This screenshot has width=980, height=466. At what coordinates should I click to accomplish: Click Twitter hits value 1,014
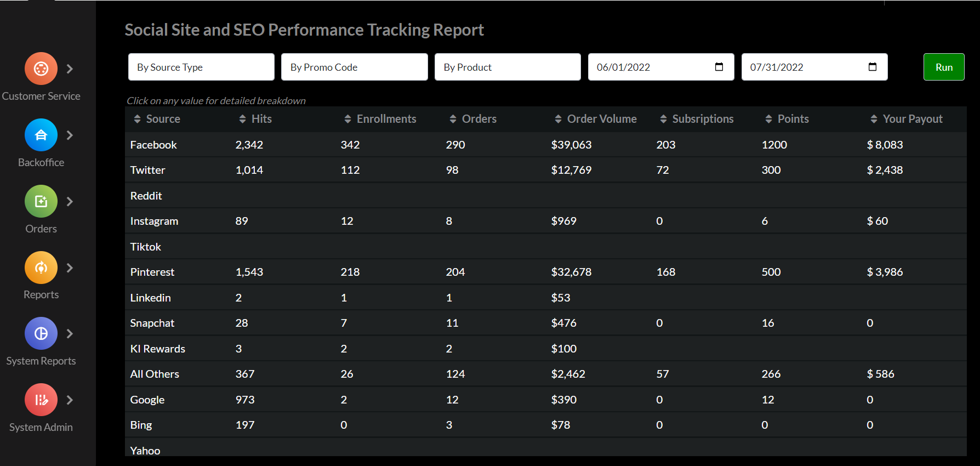[249, 170]
